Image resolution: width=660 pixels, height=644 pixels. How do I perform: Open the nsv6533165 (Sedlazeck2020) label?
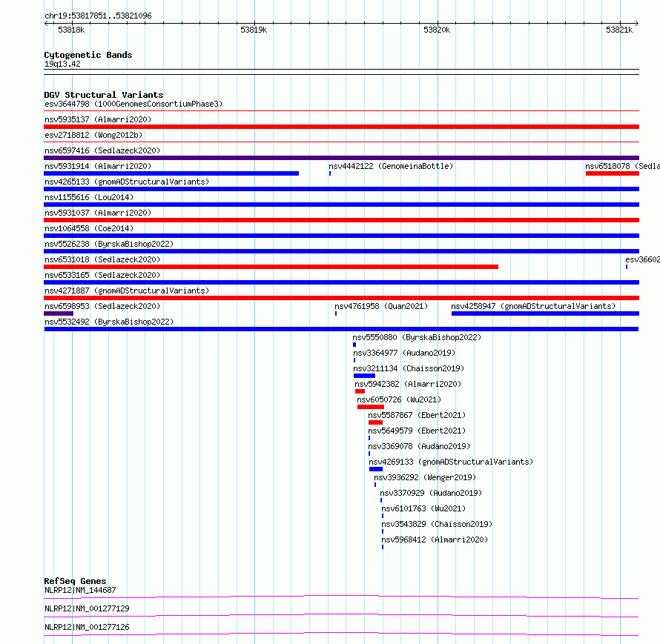point(102,275)
